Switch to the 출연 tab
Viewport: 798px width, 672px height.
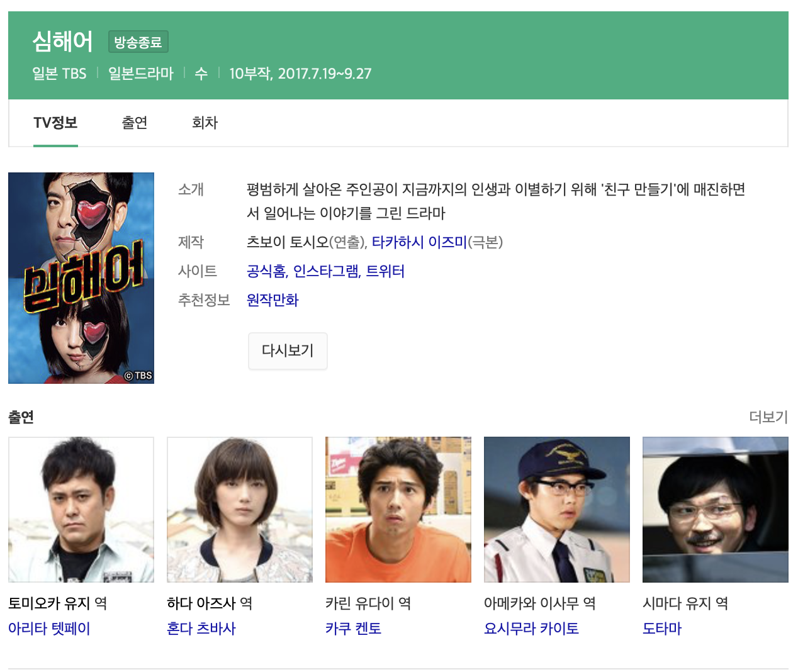pyautogui.click(x=134, y=123)
